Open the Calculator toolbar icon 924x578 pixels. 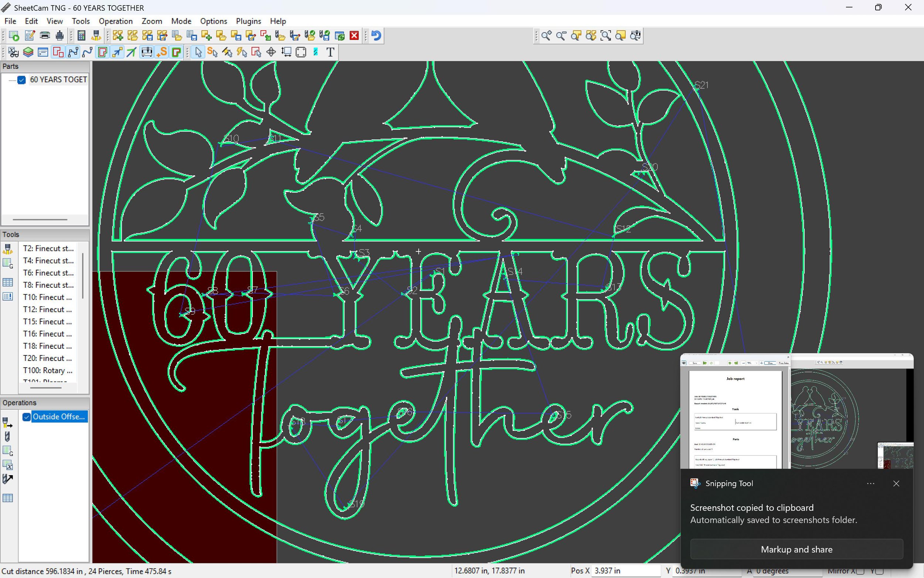point(81,36)
